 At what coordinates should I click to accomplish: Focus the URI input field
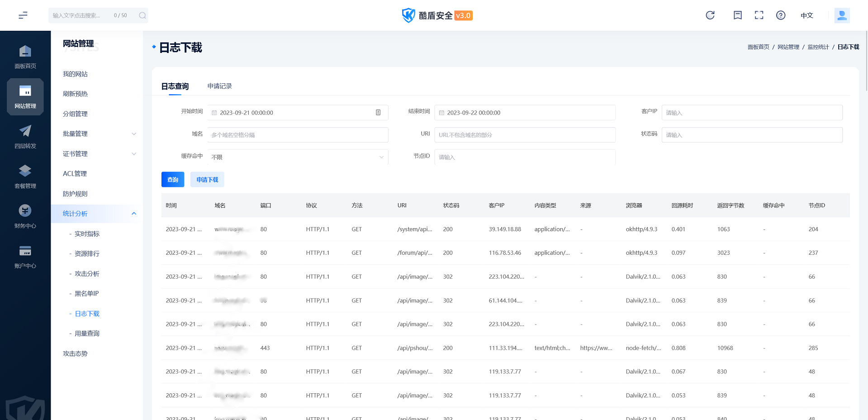tap(525, 135)
